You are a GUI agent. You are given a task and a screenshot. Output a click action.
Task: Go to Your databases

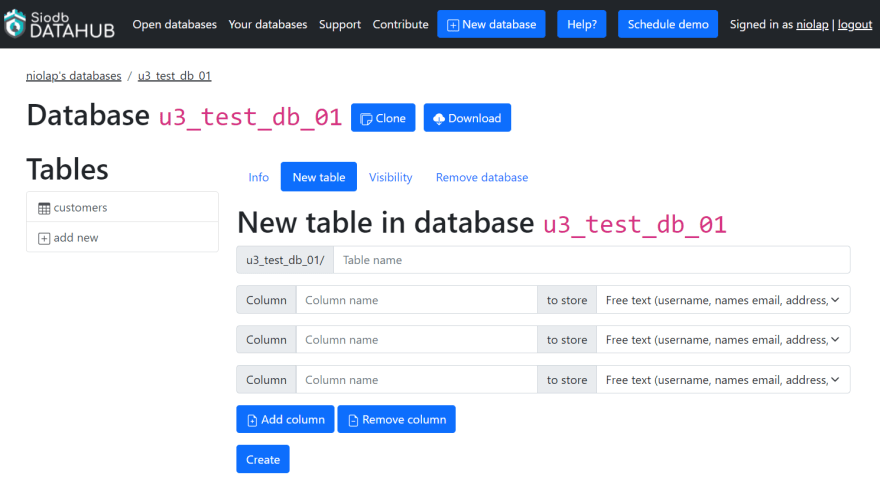[x=268, y=24]
